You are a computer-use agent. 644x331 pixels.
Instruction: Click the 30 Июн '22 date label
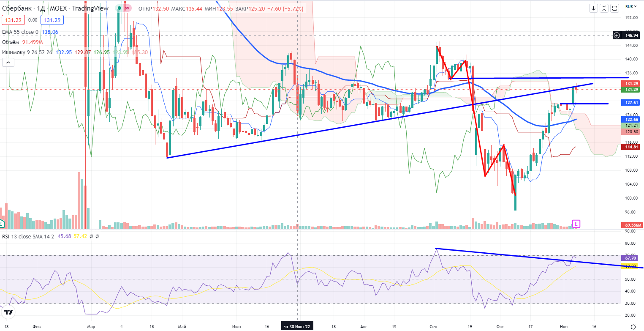297,326
